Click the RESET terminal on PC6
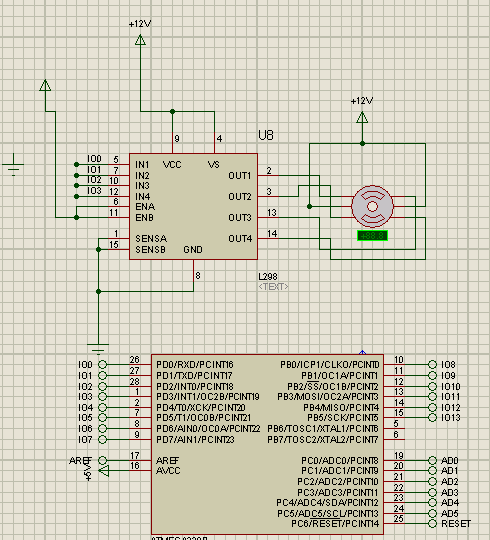Screen dimensions: 490x540 pyautogui.click(x=432, y=524)
